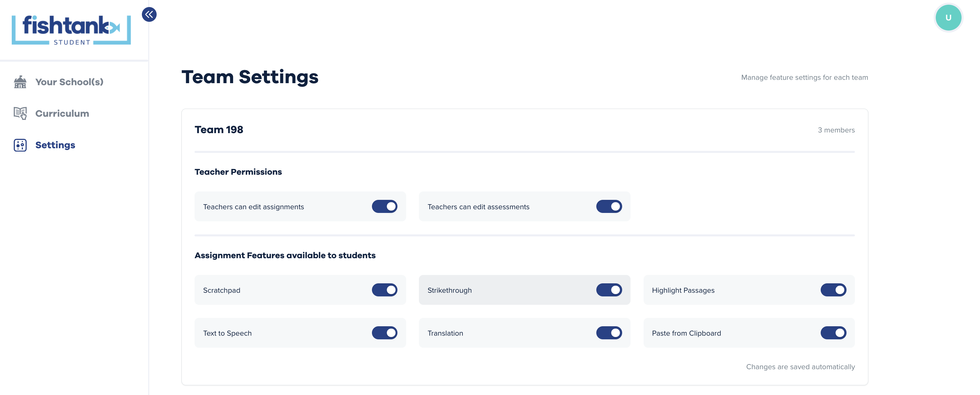Screen dimensions: 980x395
Task: Disable the Strikethrough feature switch
Action: (609, 290)
